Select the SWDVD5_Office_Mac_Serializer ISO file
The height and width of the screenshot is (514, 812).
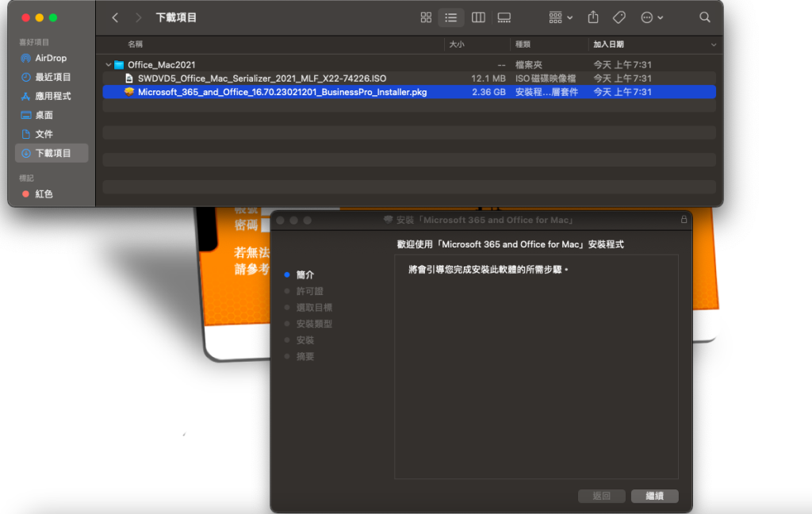click(x=409, y=79)
